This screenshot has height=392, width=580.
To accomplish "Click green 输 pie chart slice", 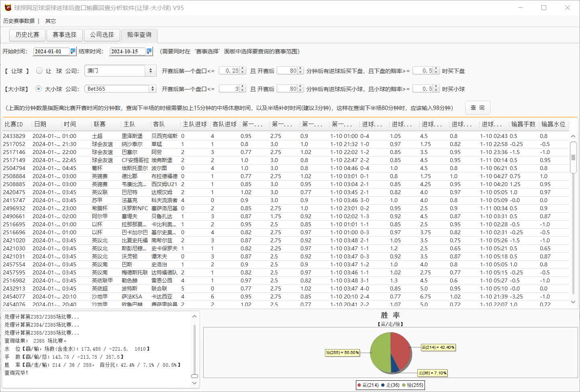I will coord(380,353).
